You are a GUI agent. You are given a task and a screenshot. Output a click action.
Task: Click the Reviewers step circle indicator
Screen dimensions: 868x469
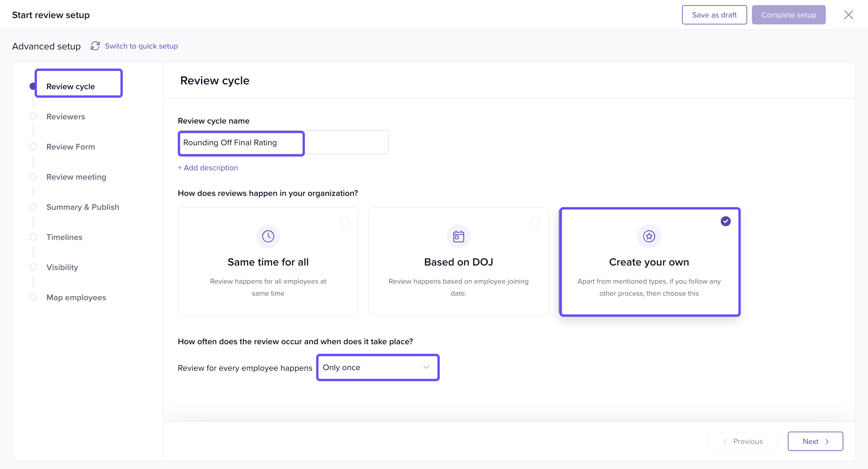[33, 117]
